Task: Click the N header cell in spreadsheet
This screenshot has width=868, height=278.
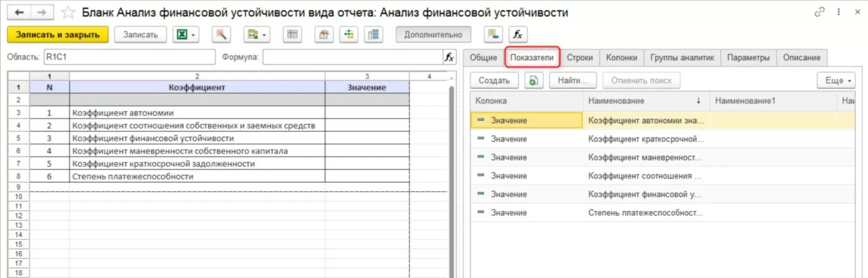Action: (49, 87)
